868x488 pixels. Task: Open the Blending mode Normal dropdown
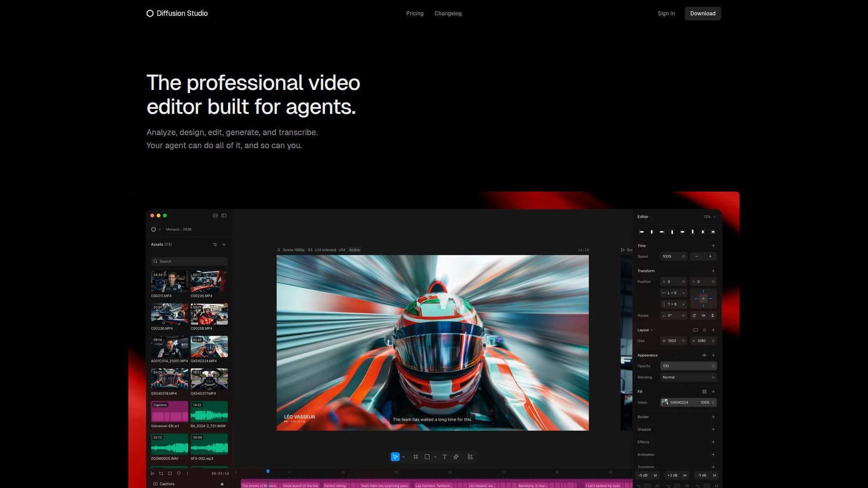coord(688,377)
